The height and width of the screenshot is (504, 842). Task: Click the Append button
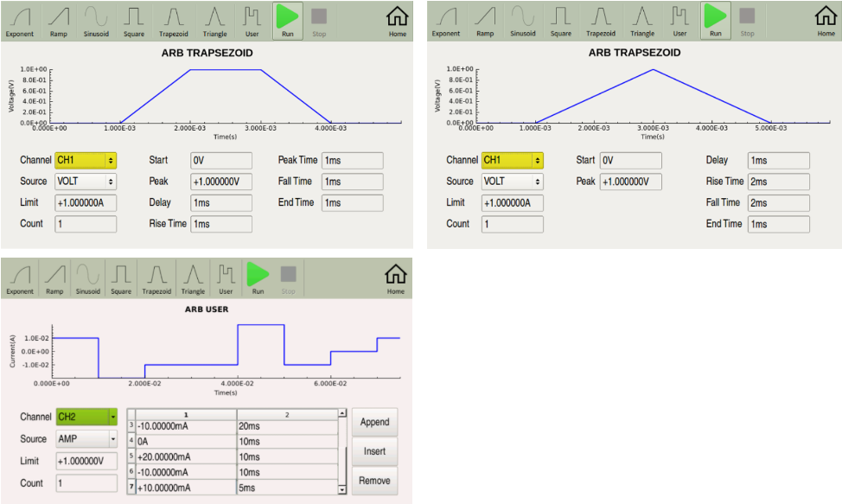click(375, 422)
